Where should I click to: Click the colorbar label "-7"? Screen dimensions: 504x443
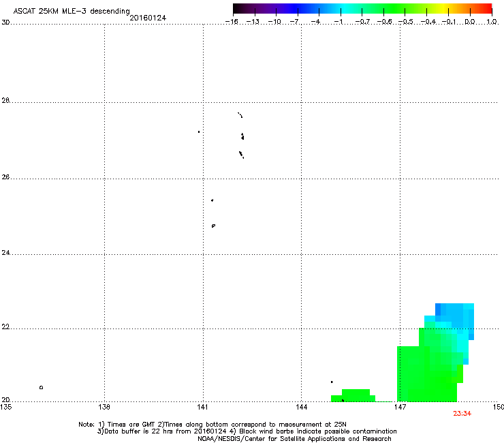pos(294,22)
